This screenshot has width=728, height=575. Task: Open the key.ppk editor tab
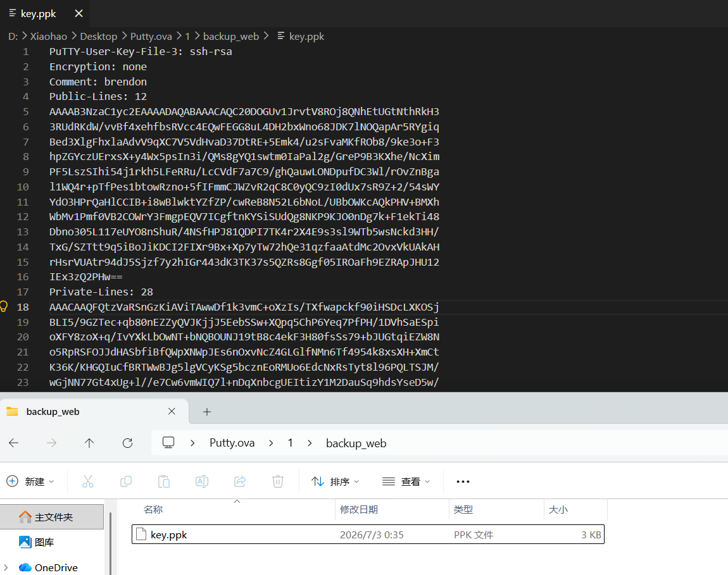pos(38,13)
